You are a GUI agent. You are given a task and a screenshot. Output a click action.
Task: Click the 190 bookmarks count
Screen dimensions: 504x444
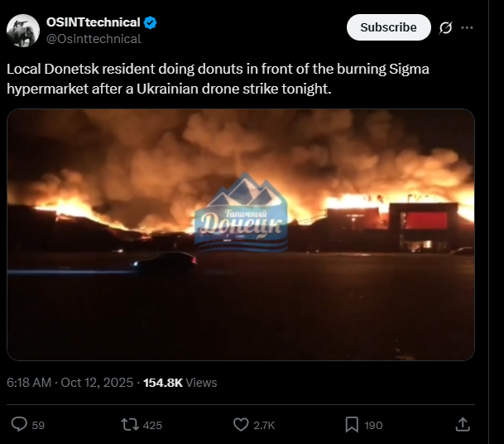point(373,425)
